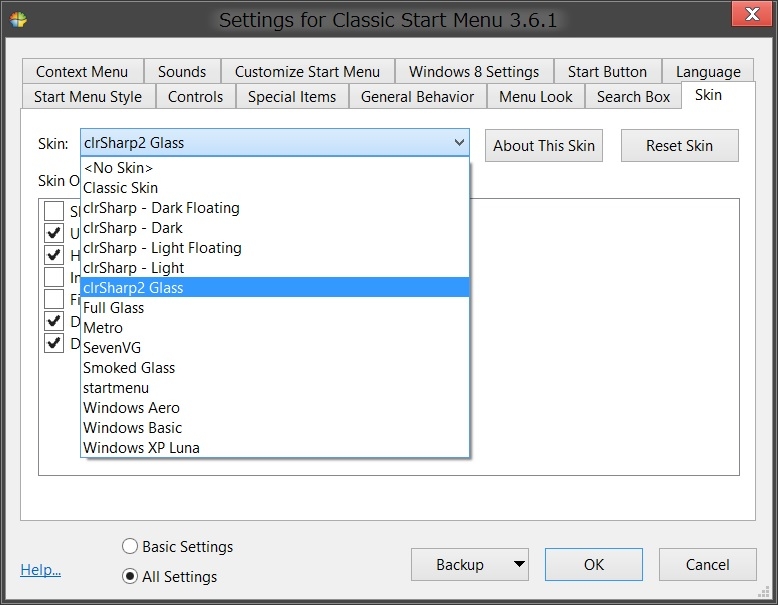The image size is (778, 605).
Task: Select the Controls tab
Action: coord(195,96)
